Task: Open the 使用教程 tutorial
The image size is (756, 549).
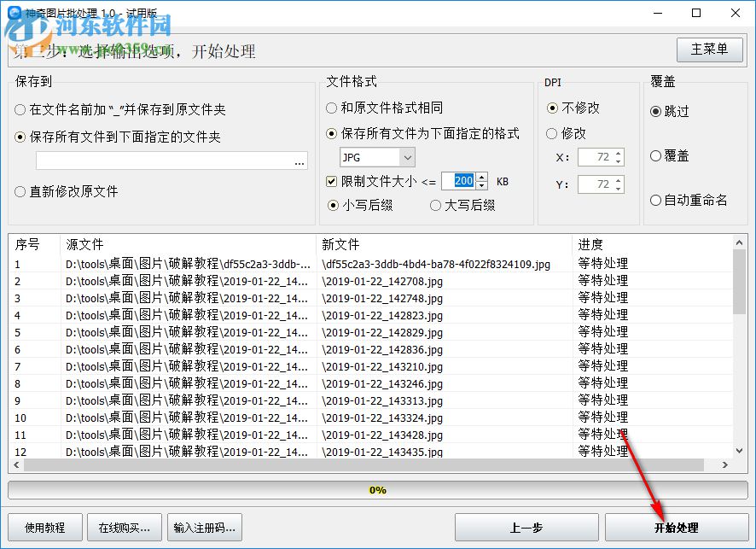Action: point(45,528)
